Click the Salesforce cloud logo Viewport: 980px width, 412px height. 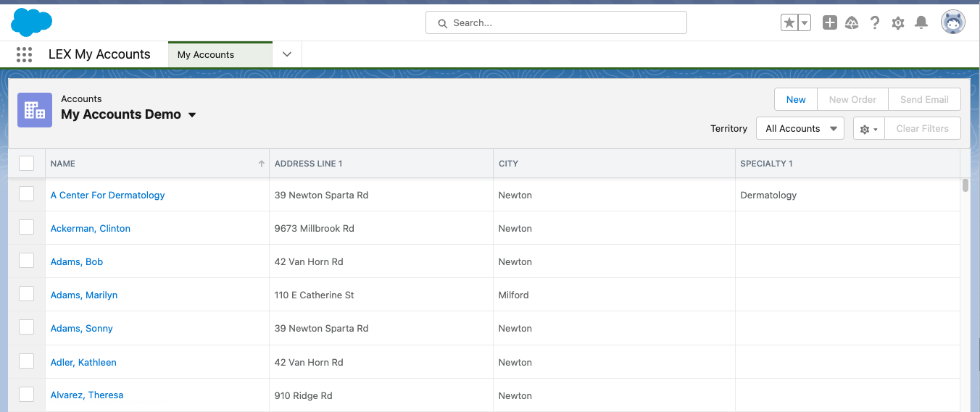[31, 22]
